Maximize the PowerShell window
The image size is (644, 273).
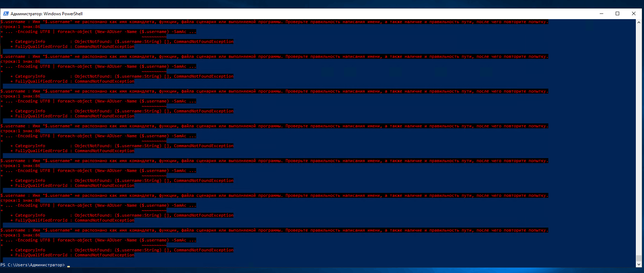coord(617,14)
